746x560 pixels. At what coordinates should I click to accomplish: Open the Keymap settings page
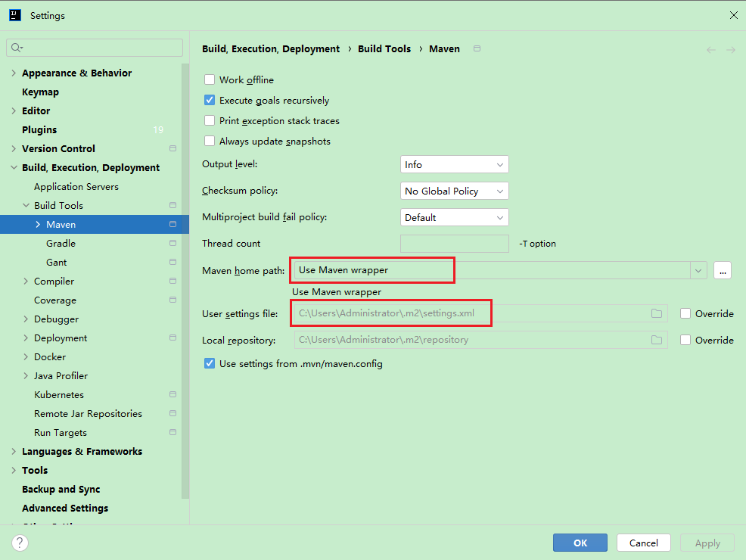tap(40, 92)
